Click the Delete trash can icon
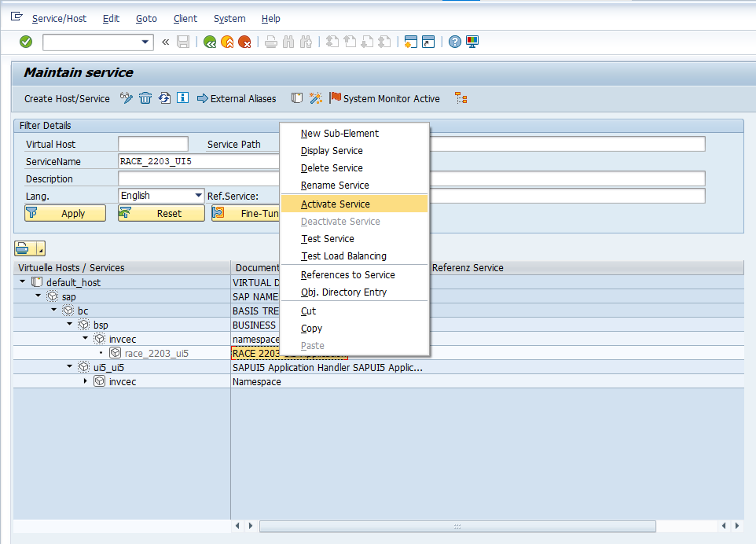The width and height of the screenshot is (756, 544). [x=145, y=98]
